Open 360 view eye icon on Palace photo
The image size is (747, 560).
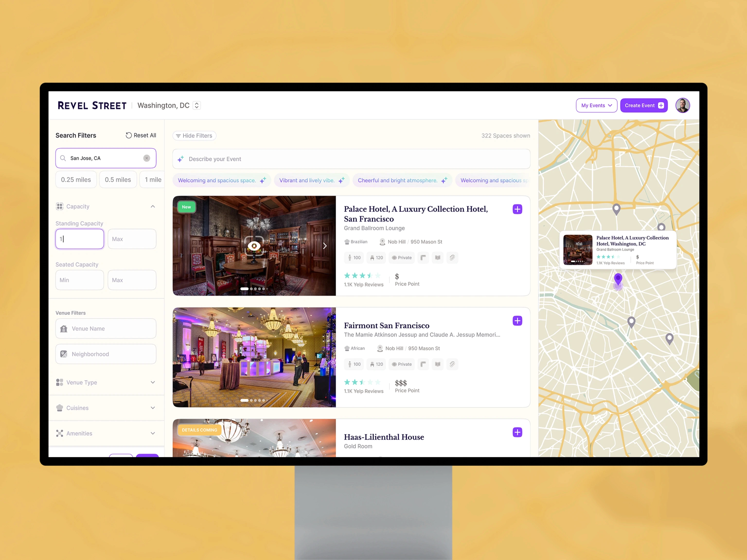click(254, 246)
